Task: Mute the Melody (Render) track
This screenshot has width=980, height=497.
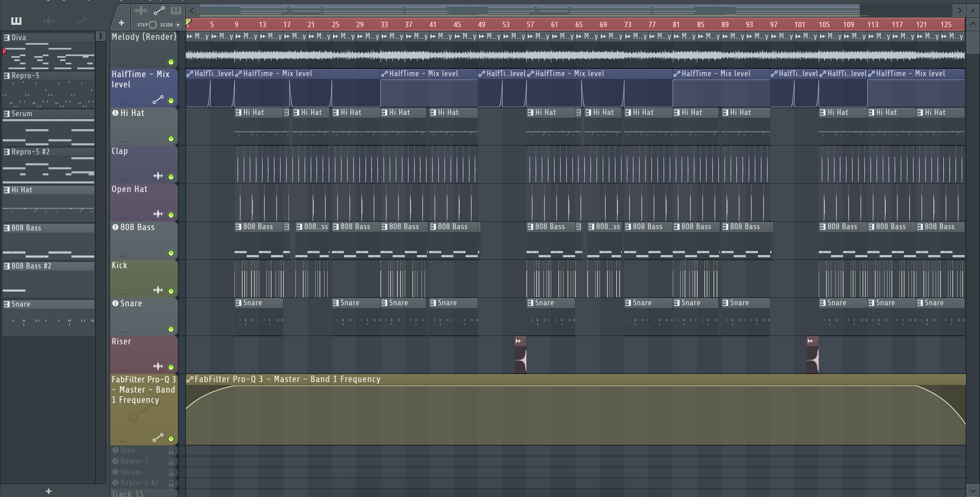Action: tap(171, 62)
